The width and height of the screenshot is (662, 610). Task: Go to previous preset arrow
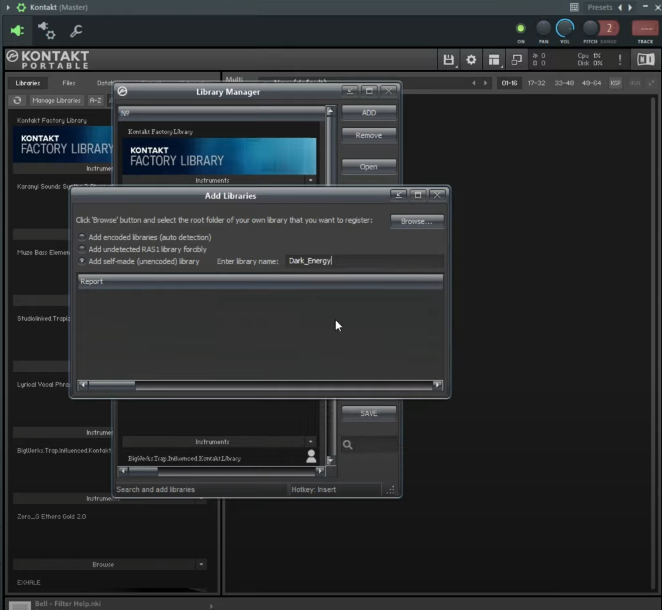(620, 8)
